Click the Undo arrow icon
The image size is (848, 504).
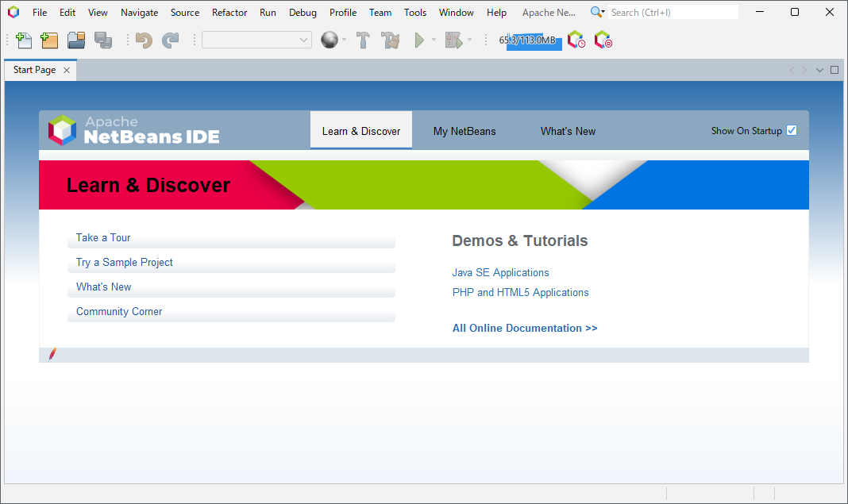click(144, 40)
